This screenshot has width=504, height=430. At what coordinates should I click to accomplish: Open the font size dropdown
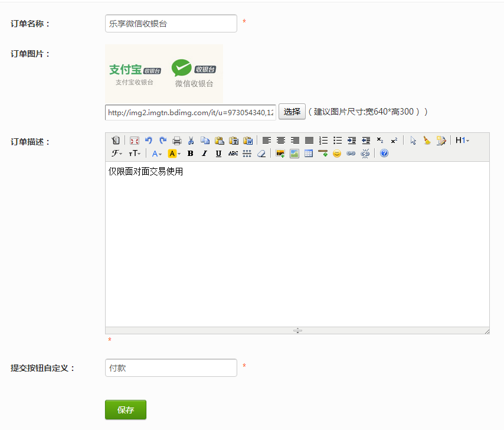tap(135, 154)
